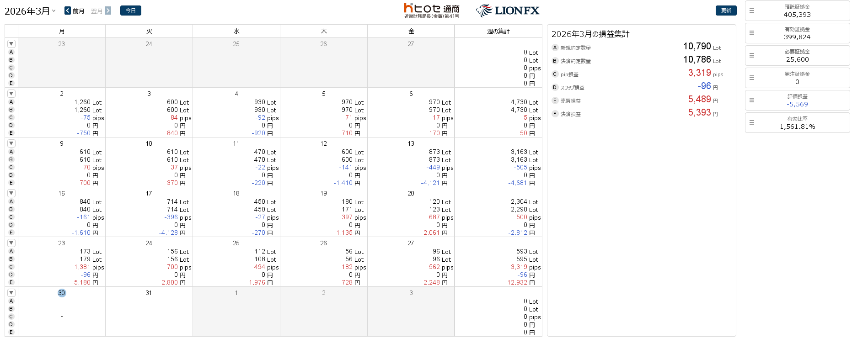Collapse the March 16 week row
This screenshot has width=868, height=338.
coord(11,193)
